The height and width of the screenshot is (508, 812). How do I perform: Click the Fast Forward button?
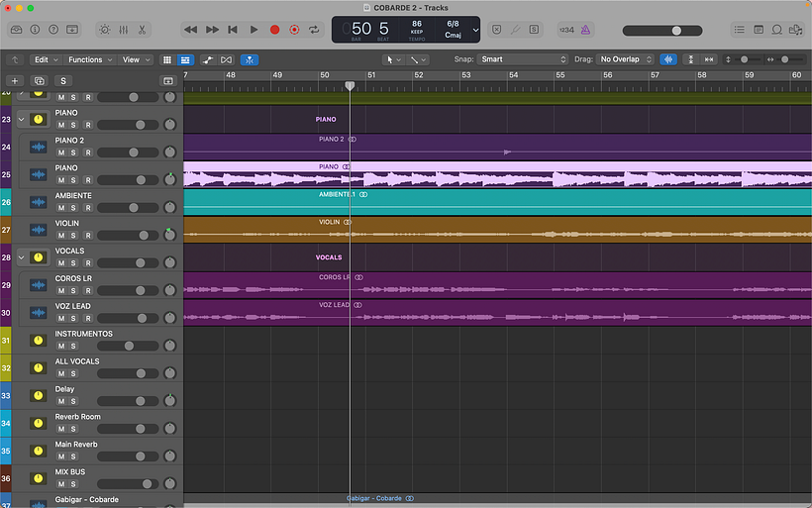pyautogui.click(x=212, y=30)
